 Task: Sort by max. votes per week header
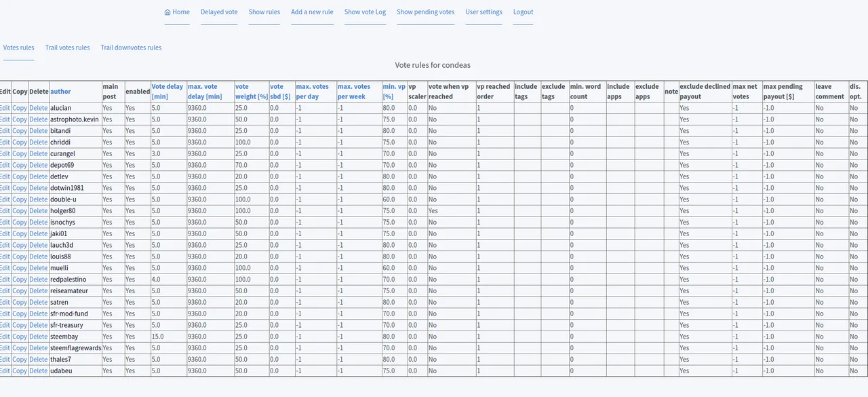(x=354, y=92)
